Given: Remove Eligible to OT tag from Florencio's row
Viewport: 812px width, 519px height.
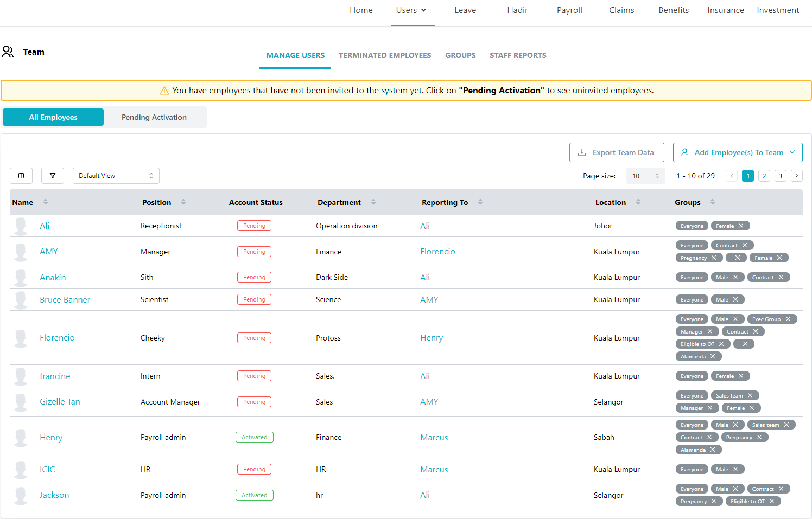Looking at the screenshot, I should tap(721, 344).
